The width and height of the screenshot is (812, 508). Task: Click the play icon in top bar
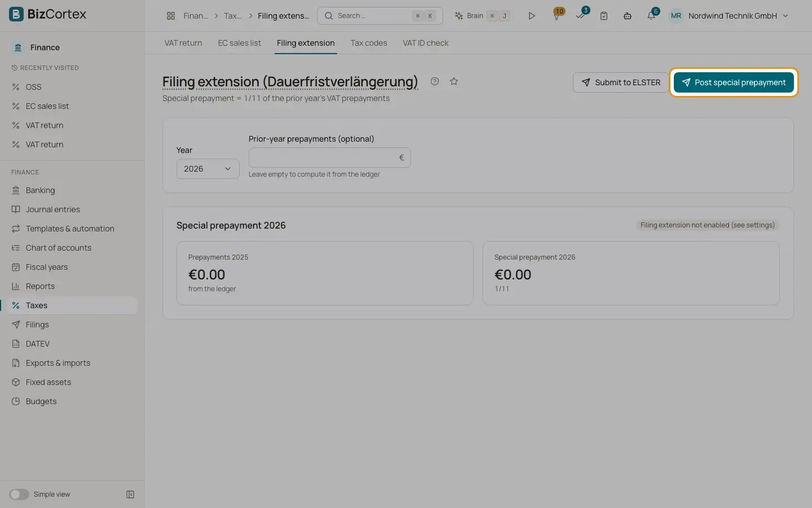pyautogui.click(x=531, y=16)
